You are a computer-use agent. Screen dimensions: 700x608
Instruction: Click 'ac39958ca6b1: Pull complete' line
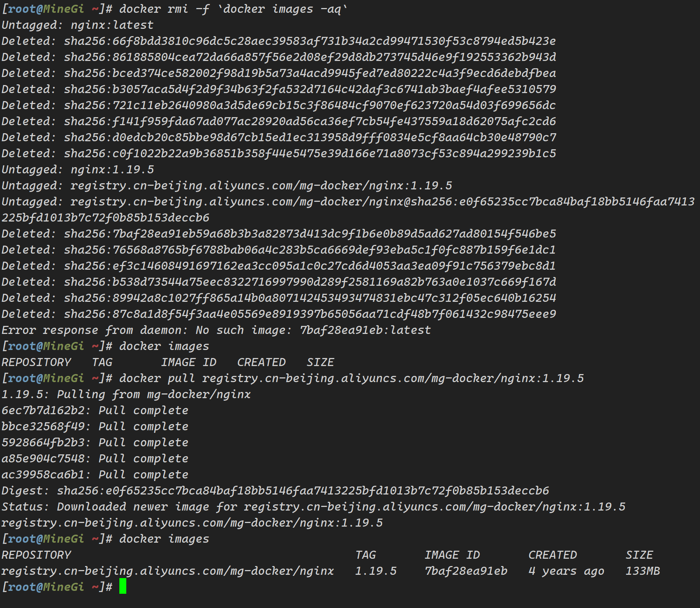95,474
